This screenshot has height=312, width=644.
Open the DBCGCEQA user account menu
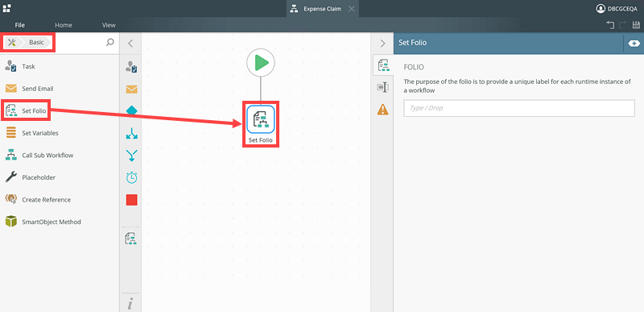(x=617, y=9)
